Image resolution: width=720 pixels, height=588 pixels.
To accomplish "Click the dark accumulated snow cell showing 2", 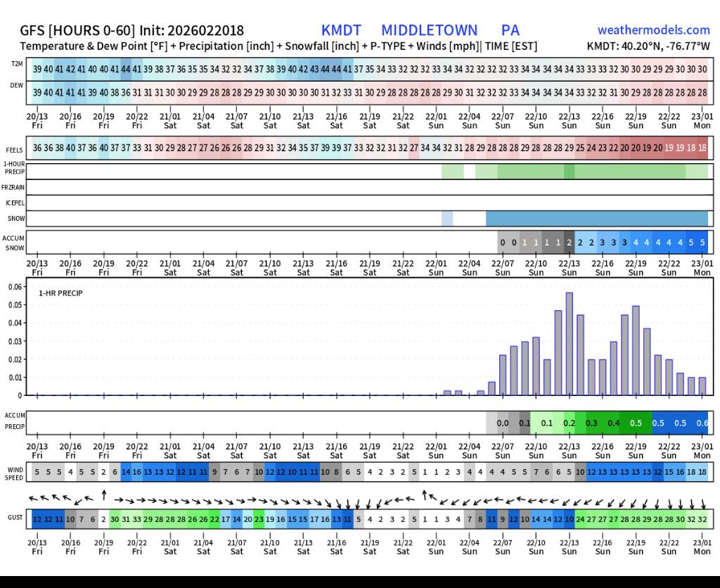I will tap(570, 242).
